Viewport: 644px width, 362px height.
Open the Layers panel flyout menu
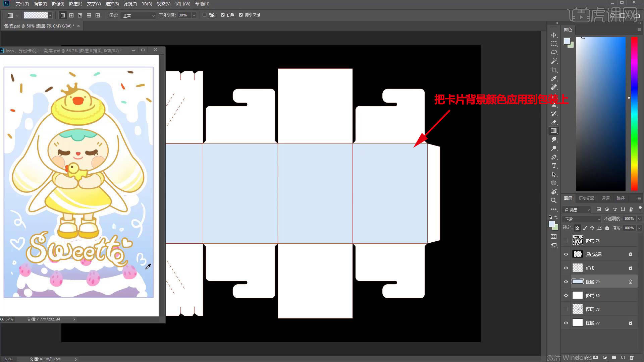(639, 198)
